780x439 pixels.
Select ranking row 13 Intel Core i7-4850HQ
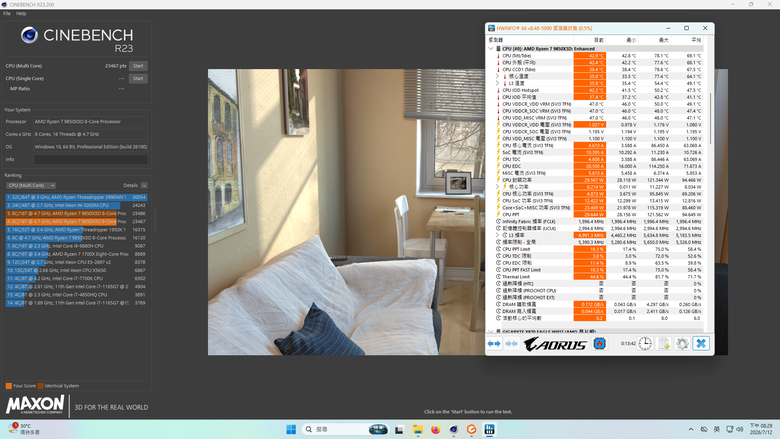(x=77, y=295)
